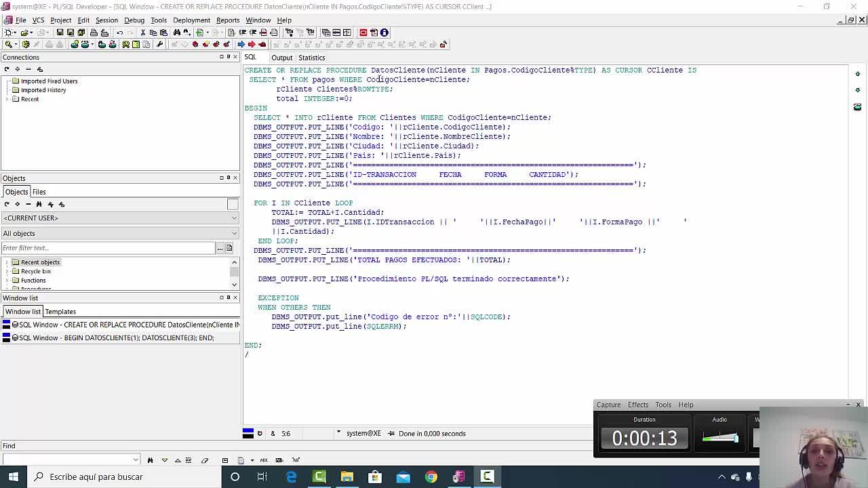Switch to the Files tab in Objects panel
The width and height of the screenshot is (868, 488).
39,192
